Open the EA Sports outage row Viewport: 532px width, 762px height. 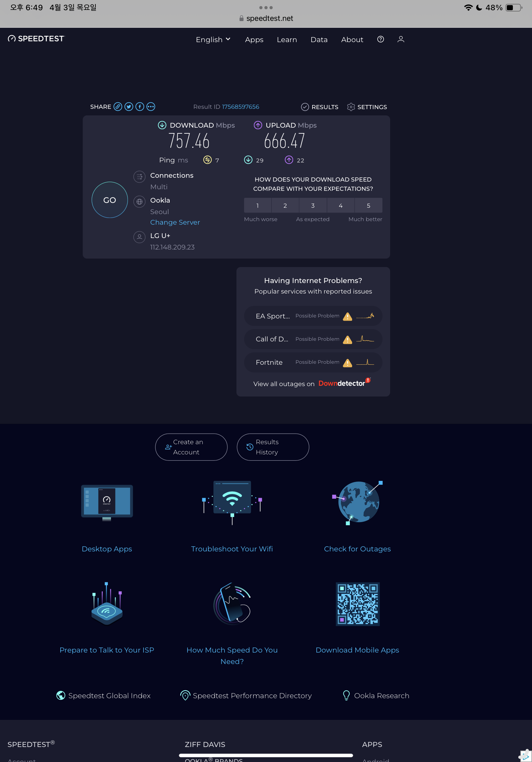313,316
